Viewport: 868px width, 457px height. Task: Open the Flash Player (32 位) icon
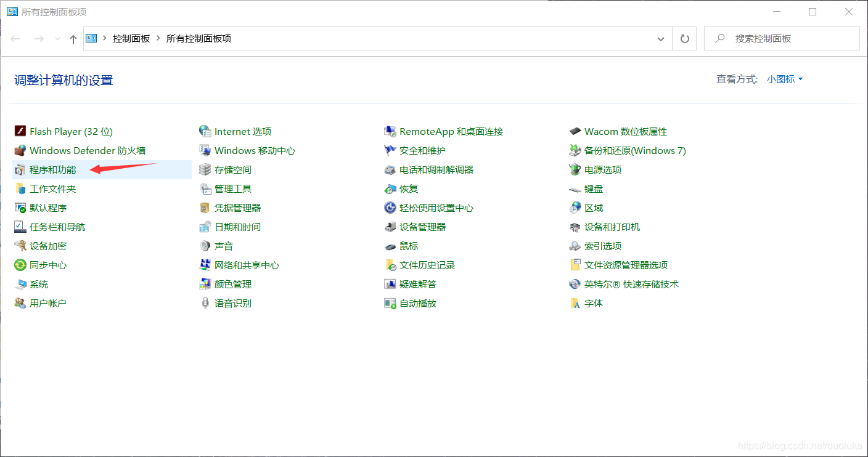point(20,131)
